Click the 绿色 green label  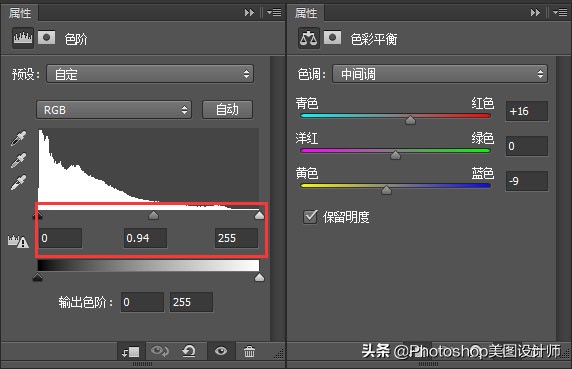click(x=482, y=138)
